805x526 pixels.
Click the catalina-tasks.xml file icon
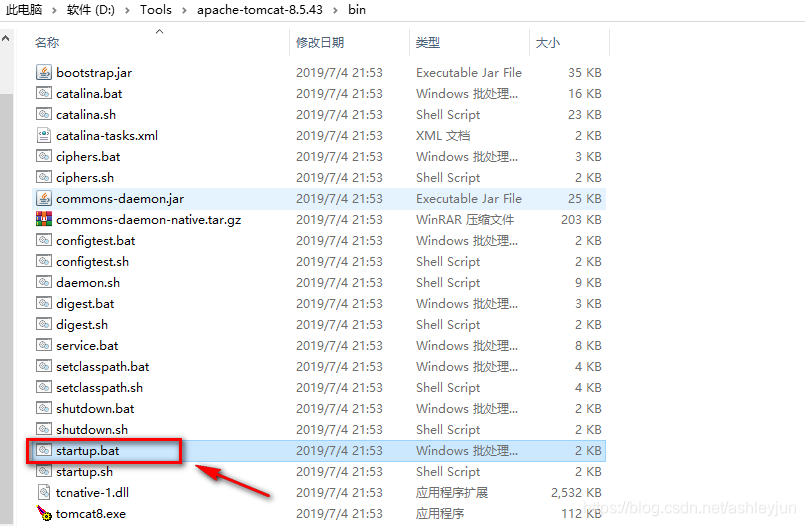pyautogui.click(x=44, y=135)
